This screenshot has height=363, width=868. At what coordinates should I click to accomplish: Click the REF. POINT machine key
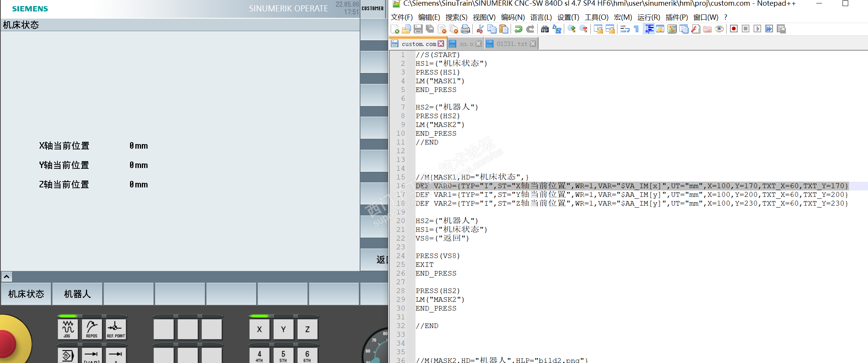pyautogui.click(x=116, y=329)
